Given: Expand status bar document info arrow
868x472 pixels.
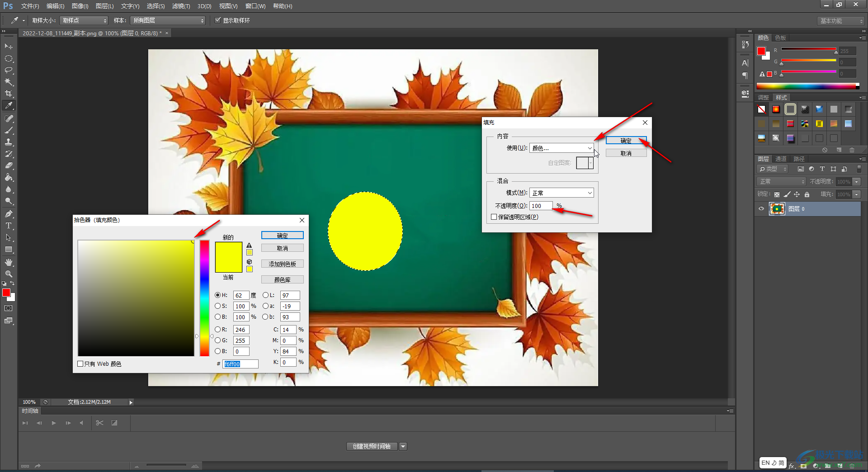Looking at the screenshot, I should 131,402.
